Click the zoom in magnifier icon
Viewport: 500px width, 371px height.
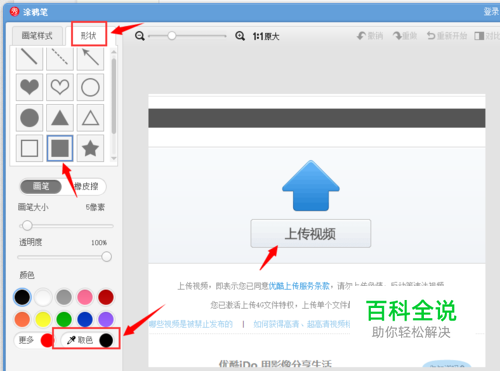click(x=240, y=36)
